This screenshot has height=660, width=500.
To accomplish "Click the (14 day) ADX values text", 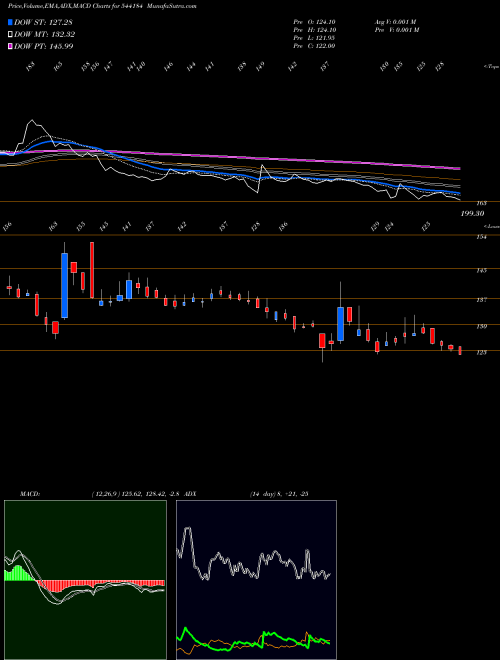I will [x=279, y=494].
